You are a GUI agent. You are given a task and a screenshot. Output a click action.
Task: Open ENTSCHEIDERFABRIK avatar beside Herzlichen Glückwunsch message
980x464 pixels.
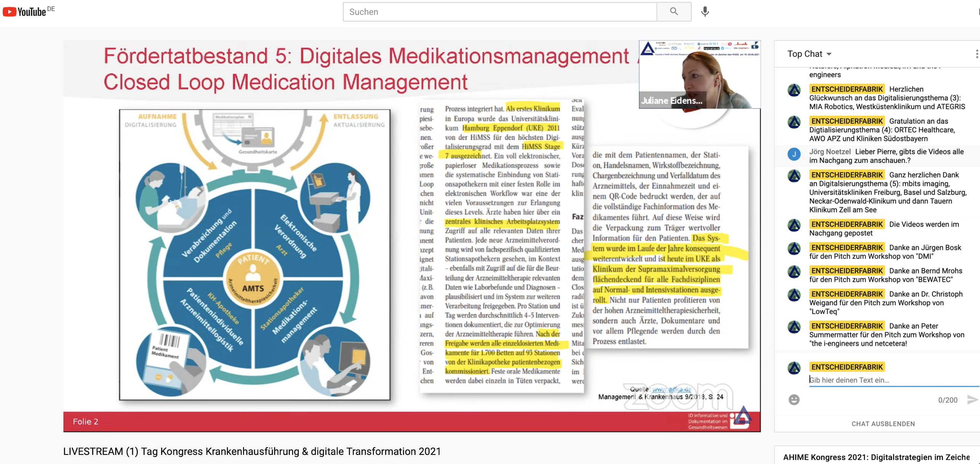(x=794, y=91)
